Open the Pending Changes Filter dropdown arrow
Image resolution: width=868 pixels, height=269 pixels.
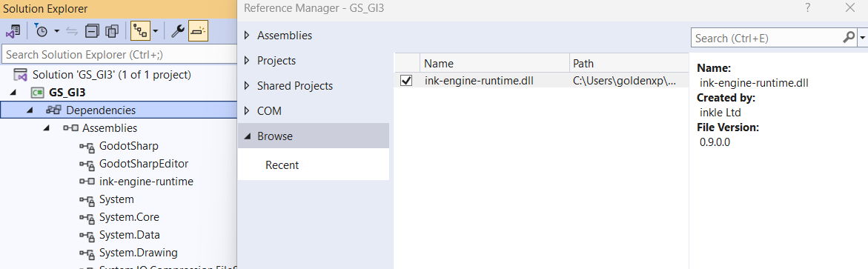click(56, 32)
